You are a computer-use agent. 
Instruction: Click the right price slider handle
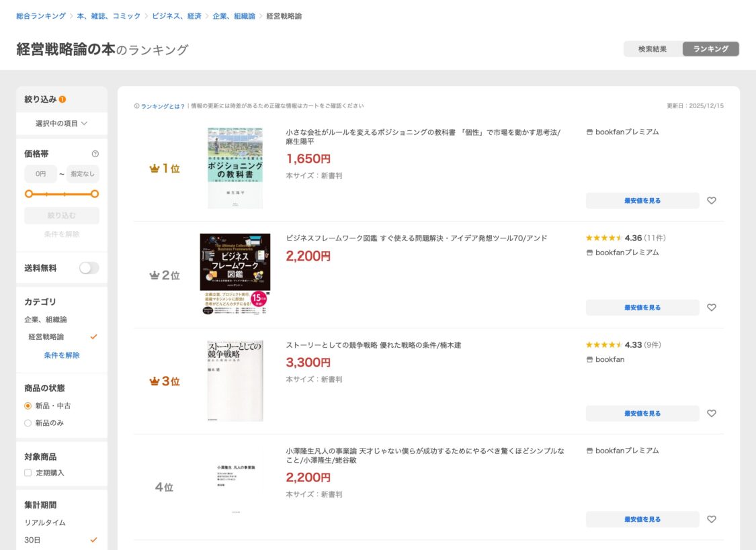coord(95,194)
